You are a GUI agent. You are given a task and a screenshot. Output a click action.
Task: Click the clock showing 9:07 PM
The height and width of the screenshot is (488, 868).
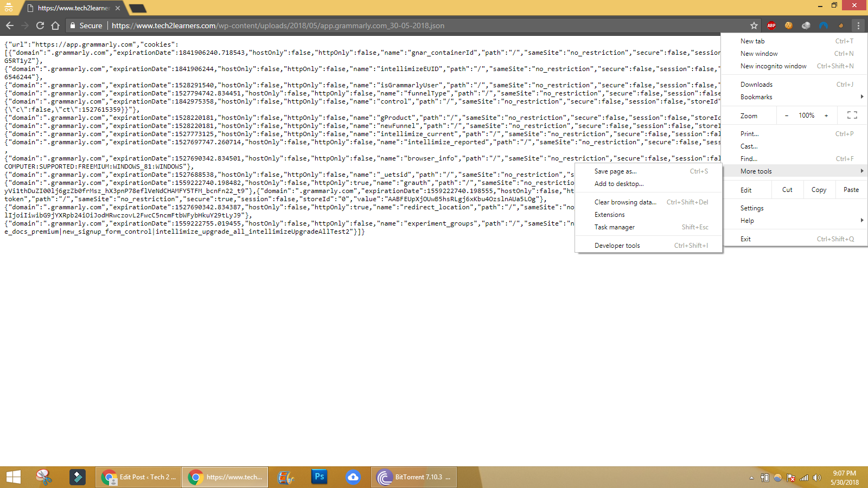point(845,478)
